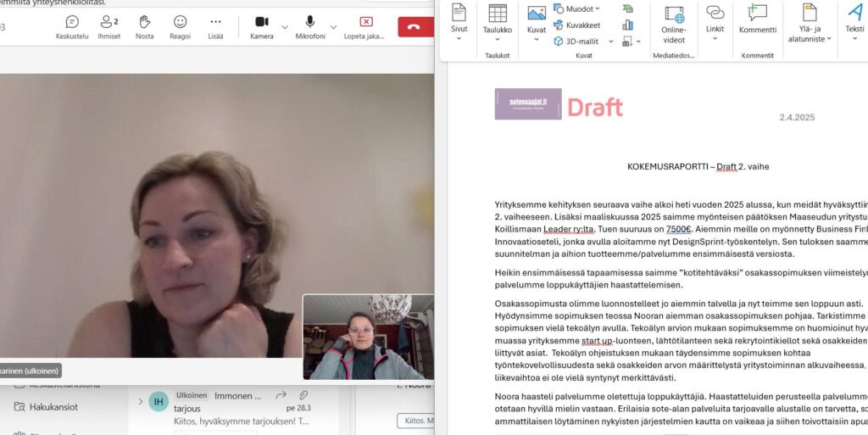Click the 'pe 28.3' email date
The height and width of the screenshot is (435, 868).
click(298, 409)
